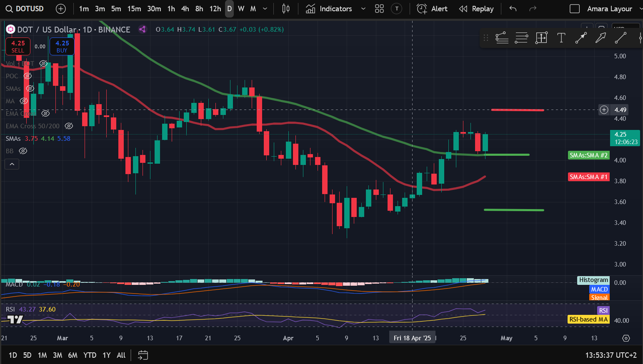Switch chart to 4h timeframe

coord(185,9)
